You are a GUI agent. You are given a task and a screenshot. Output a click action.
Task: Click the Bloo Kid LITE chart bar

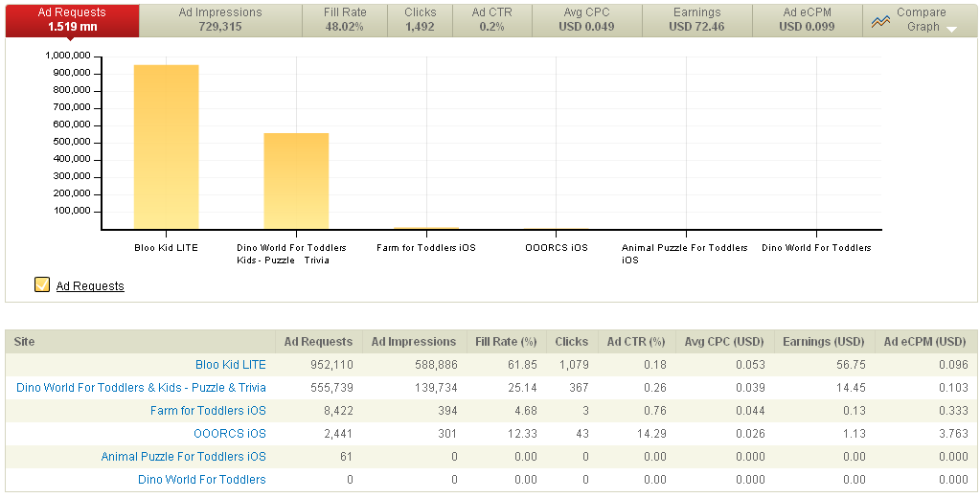(166, 147)
